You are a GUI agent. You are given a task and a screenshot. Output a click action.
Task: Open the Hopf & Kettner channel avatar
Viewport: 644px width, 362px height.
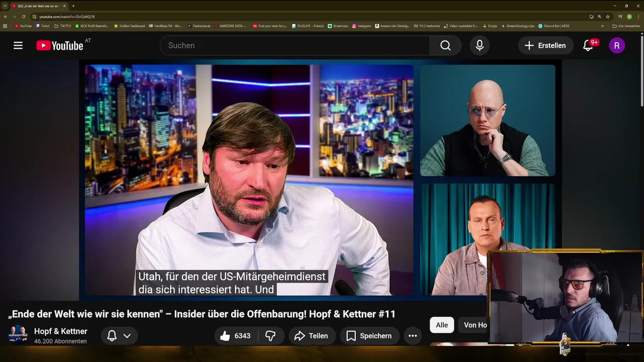(18, 335)
